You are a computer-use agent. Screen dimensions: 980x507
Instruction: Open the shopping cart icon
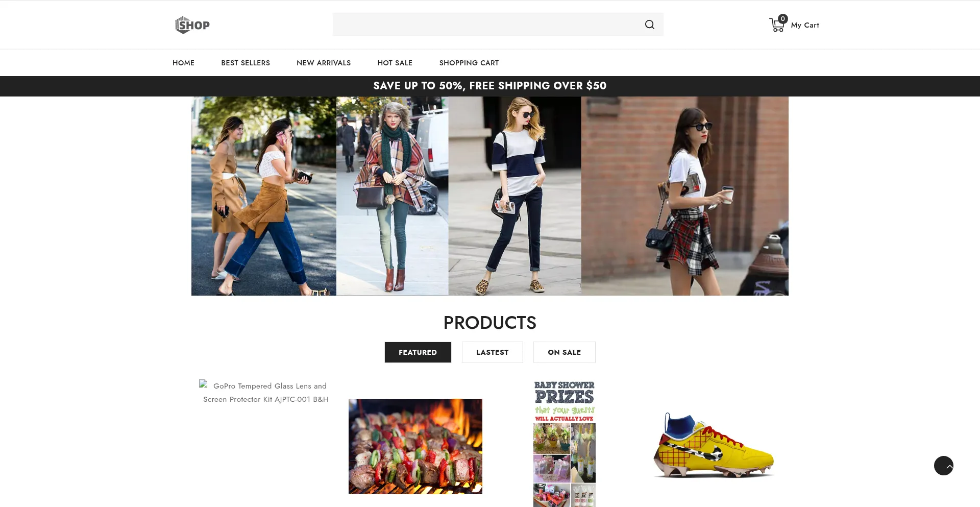coord(776,26)
